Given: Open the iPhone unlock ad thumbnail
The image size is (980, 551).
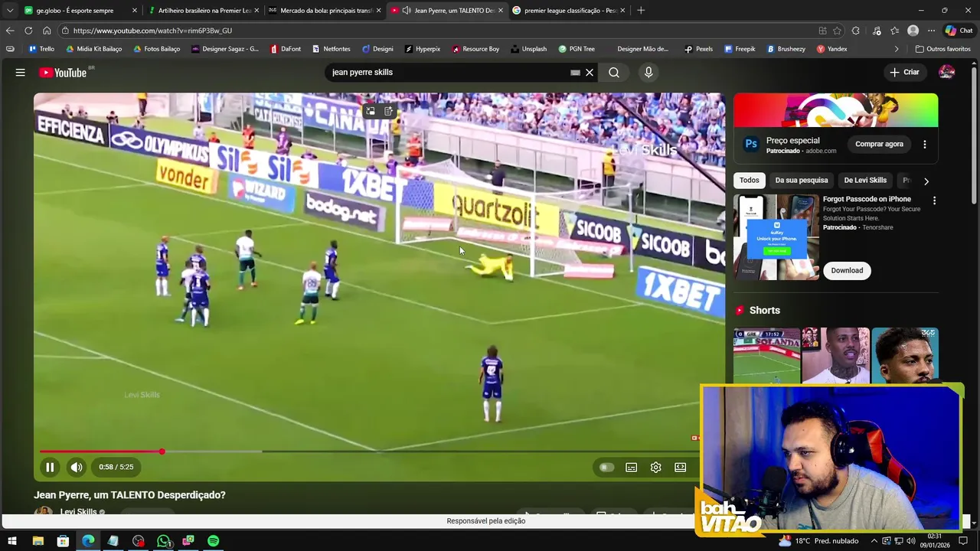Looking at the screenshot, I should pyautogui.click(x=776, y=237).
